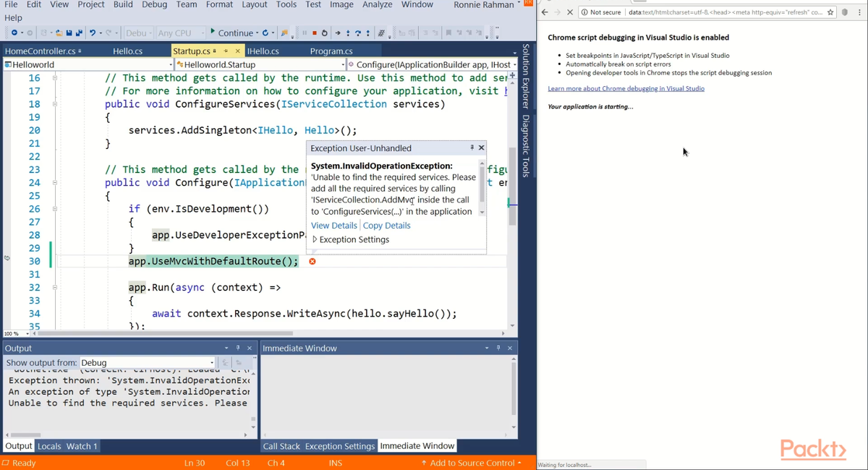The image size is (868, 470).
Task: Switch to the IHello.cs tab
Action: [x=263, y=51]
